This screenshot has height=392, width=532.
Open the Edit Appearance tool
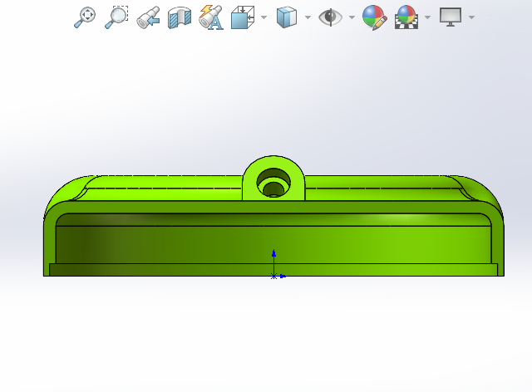[375, 17]
